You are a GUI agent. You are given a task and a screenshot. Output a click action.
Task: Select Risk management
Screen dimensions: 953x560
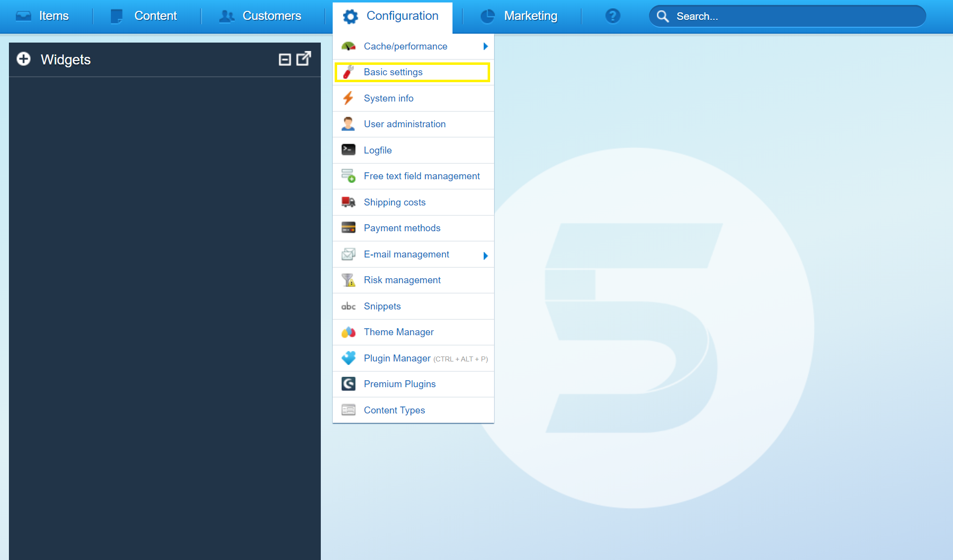tap(413, 280)
